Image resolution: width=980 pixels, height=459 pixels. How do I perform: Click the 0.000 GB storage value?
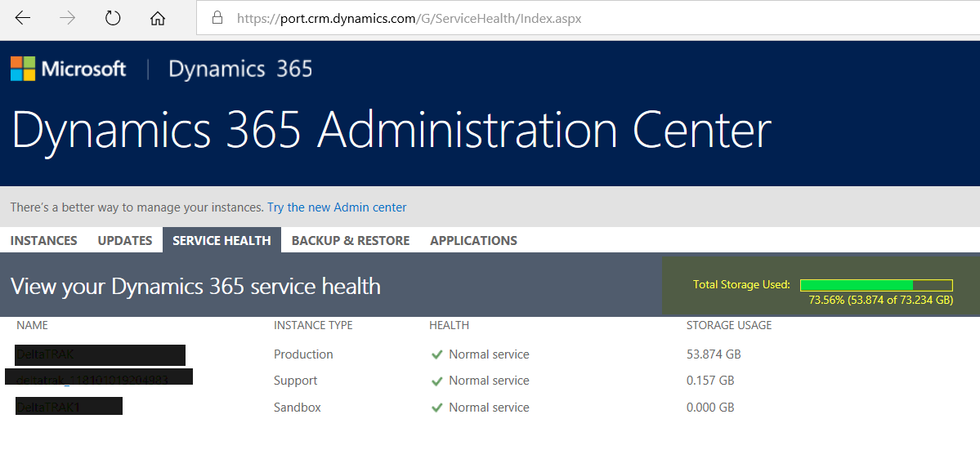click(x=710, y=408)
